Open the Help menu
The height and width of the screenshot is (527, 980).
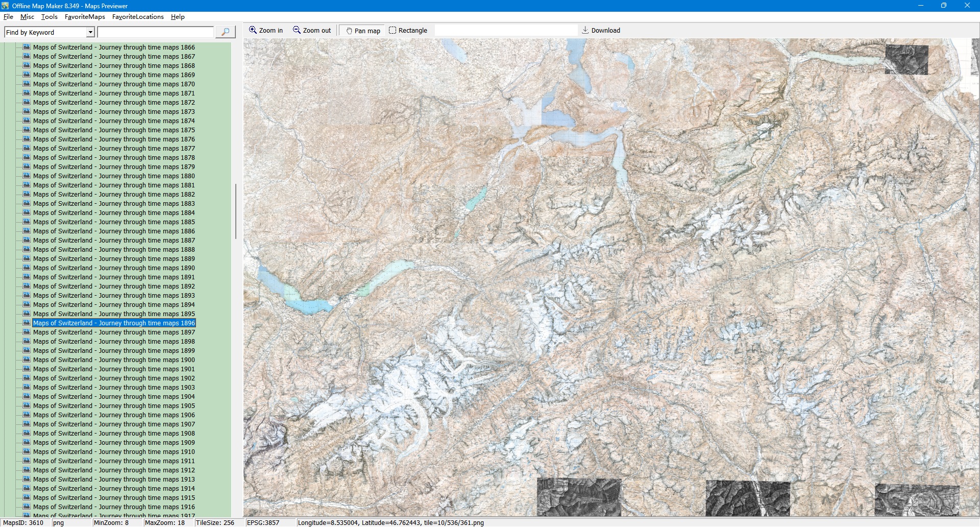click(x=178, y=17)
